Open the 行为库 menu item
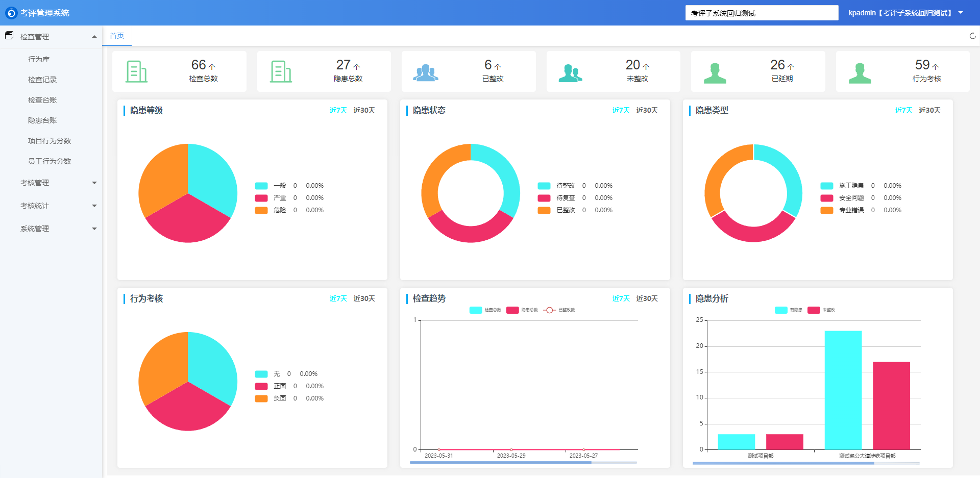 point(39,59)
